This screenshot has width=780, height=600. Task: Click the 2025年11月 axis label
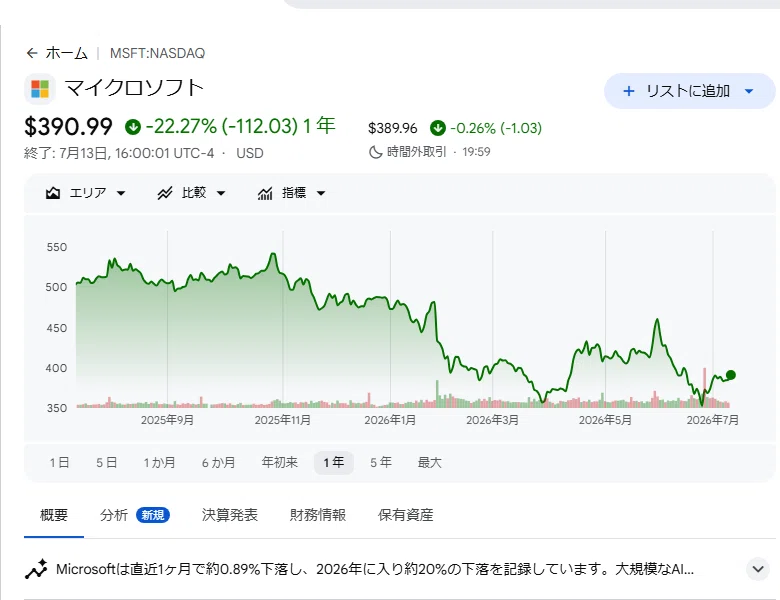pyautogui.click(x=283, y=420)
